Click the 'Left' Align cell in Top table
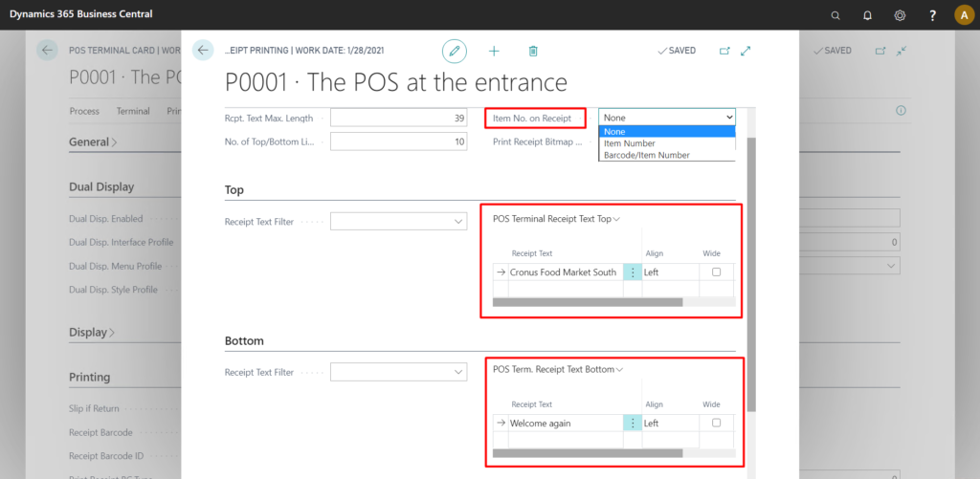980x479 pixels. pos(671,272)
